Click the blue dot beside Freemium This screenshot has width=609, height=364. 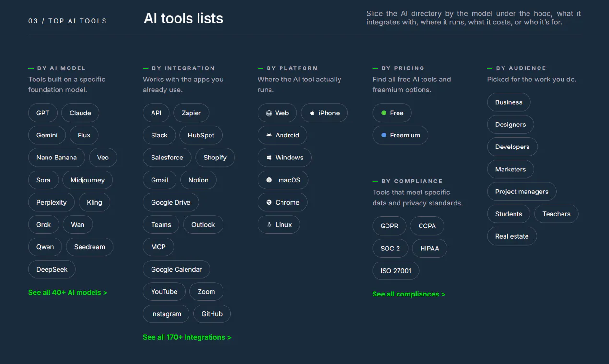[x=384, y=136]
